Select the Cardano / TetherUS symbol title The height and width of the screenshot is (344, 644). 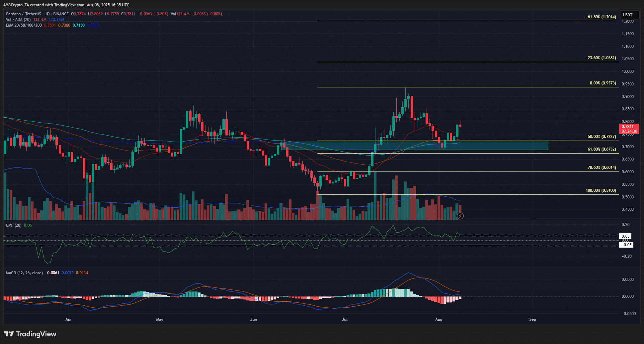[37, 14]
